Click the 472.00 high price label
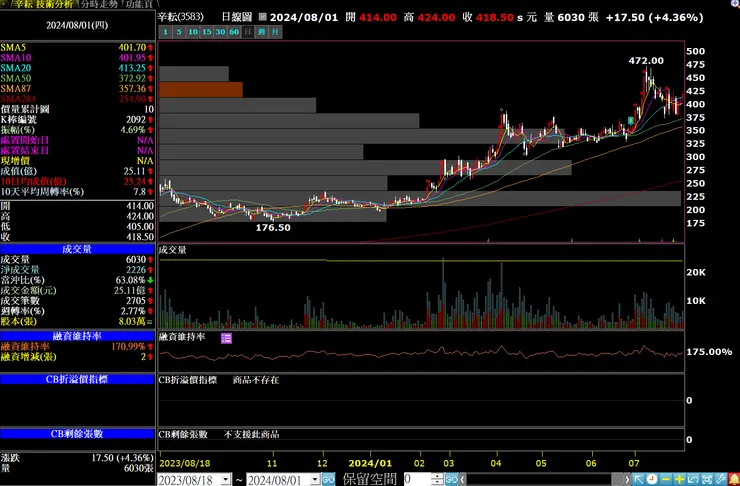This screenshot has width=740, height=486. point(646,61)
